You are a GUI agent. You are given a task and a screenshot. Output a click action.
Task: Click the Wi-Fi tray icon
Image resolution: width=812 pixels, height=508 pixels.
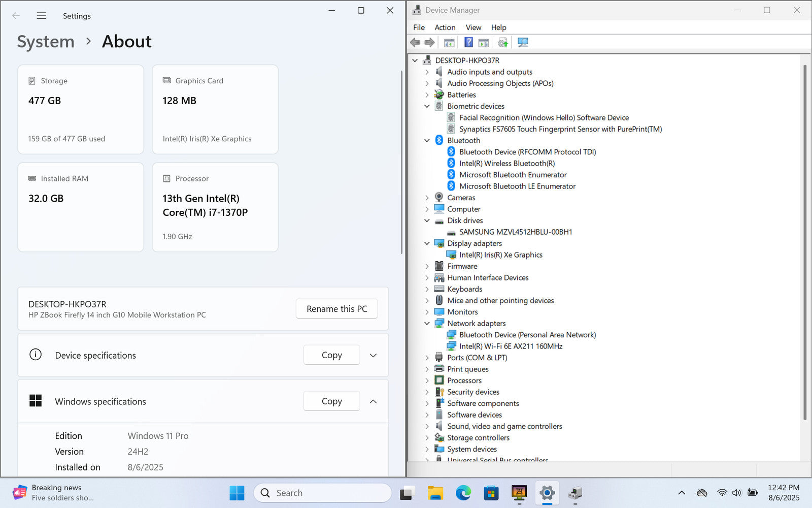click(x=722, y=493)
